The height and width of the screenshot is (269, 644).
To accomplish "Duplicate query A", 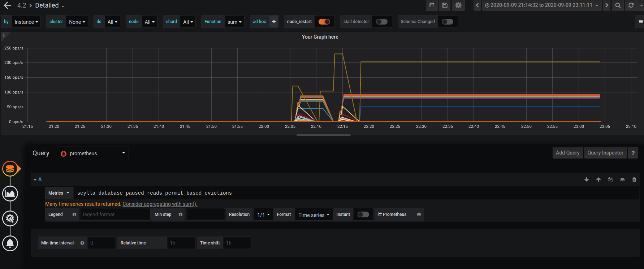I will pos(610,179).
